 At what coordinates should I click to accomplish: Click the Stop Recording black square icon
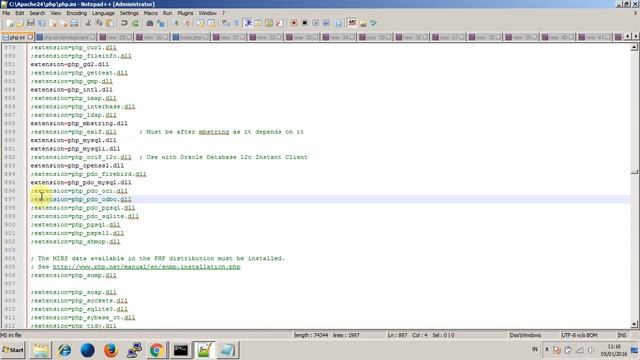pyautogui.click(x=304, y=23)
